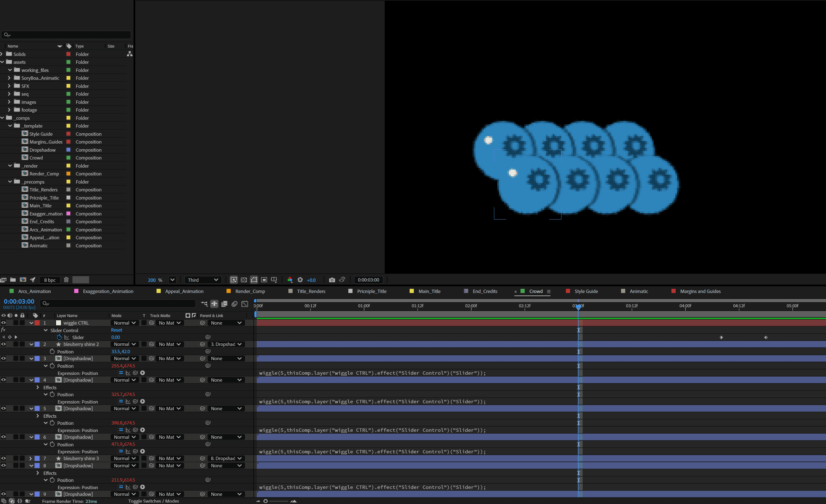Create a new composition icon
This screenshot has width=826, height=504.
click(x=23, y=280)
